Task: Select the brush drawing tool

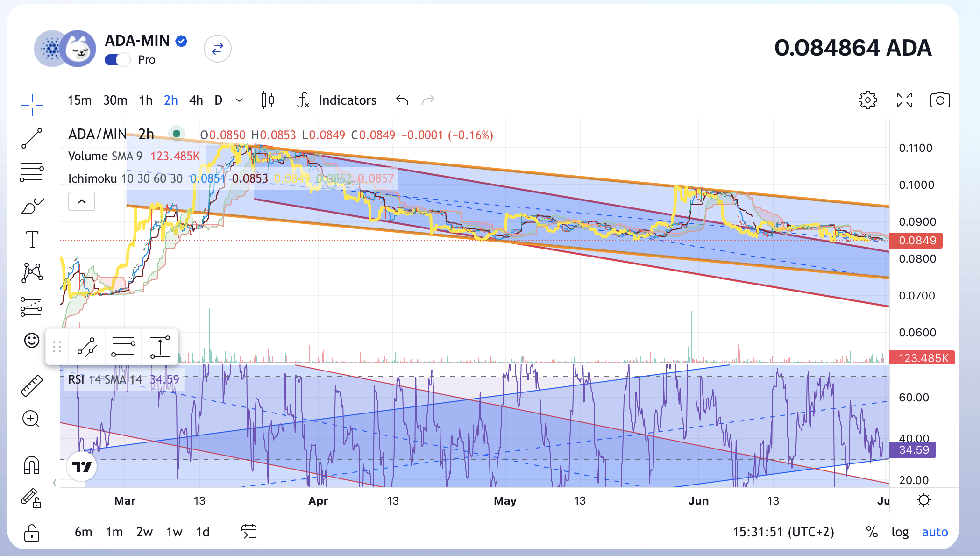Action: (x=32, y=206)
